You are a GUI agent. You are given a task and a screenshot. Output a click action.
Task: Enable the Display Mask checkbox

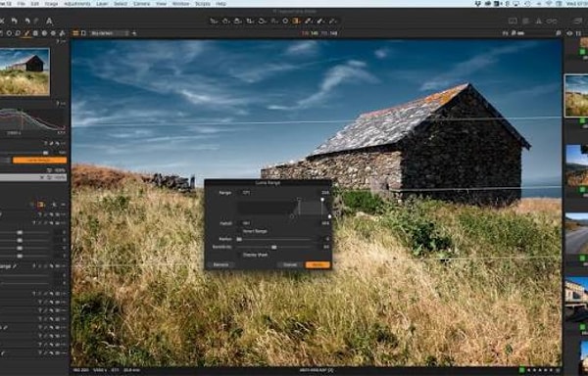[x=240, y=255]
